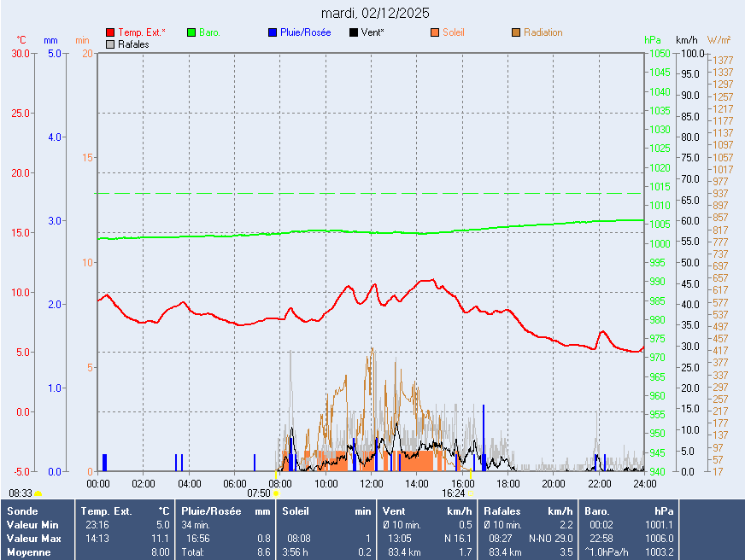
Task: Click the yellow dot beside 08:33
Action: [38, 493]
